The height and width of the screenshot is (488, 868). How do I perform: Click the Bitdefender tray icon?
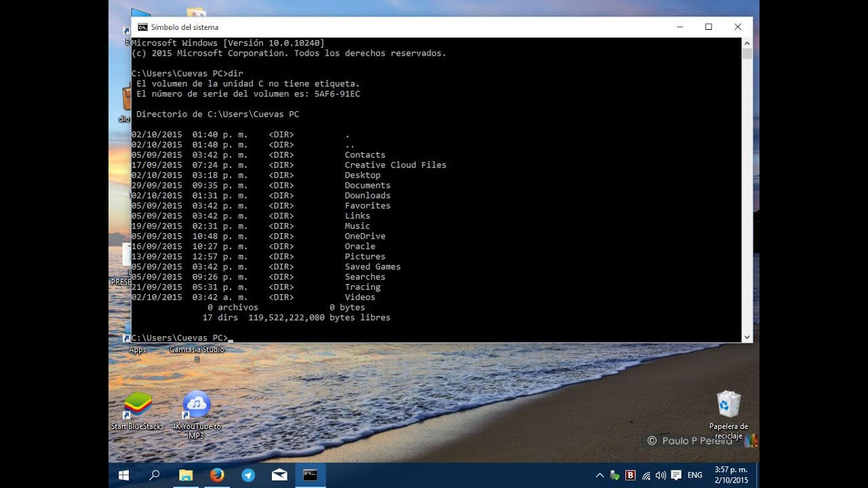click(x=630, y=476)
